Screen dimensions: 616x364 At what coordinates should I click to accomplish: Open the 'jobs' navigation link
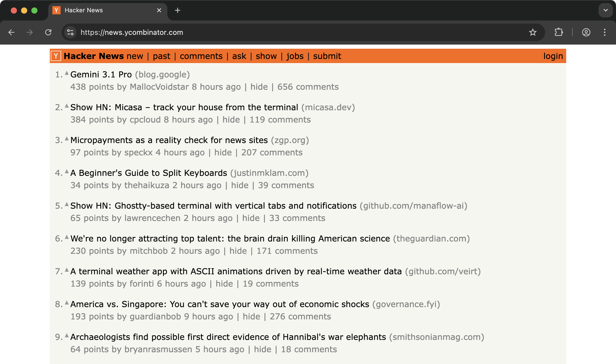tap(295, 56)
